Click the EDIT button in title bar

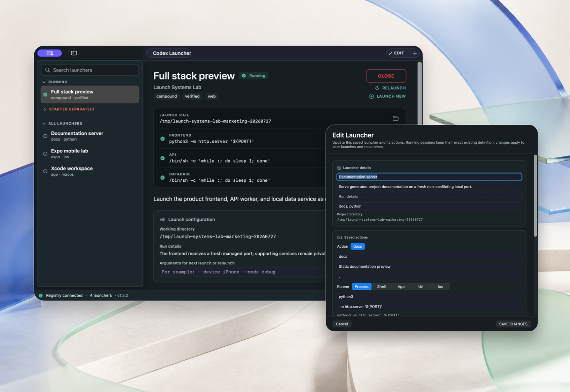pyautogui.click(x=397, y=53)
